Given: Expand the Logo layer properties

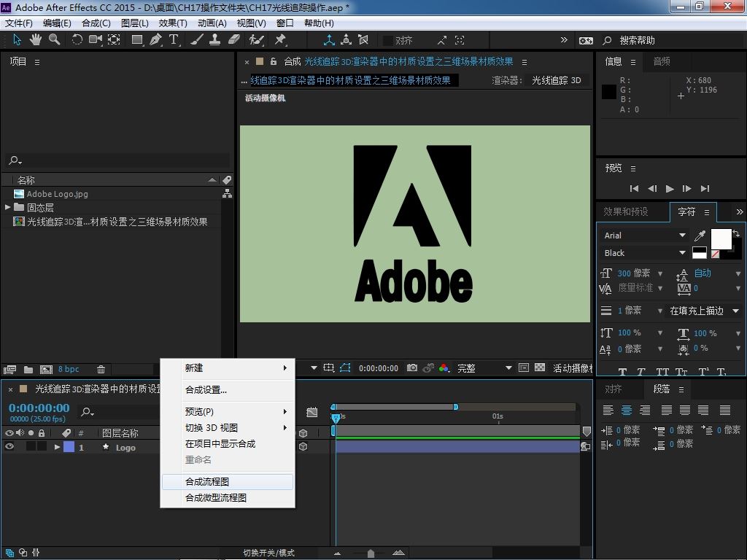Looking at the screenshot, I should pyautogui.click(x=57, y=447).
